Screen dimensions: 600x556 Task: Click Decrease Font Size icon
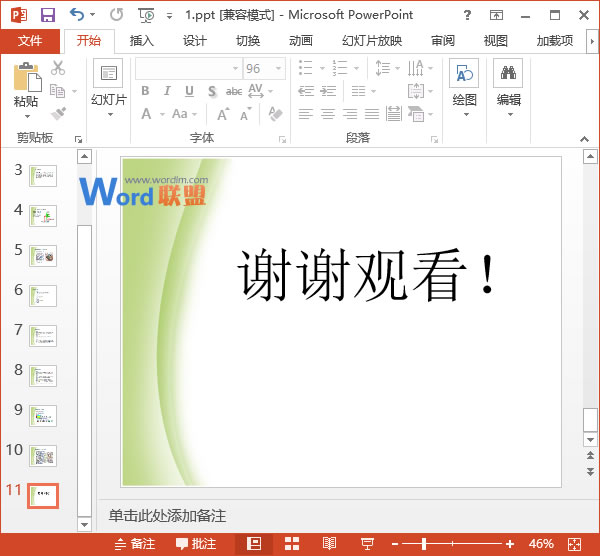coord(246,114)
